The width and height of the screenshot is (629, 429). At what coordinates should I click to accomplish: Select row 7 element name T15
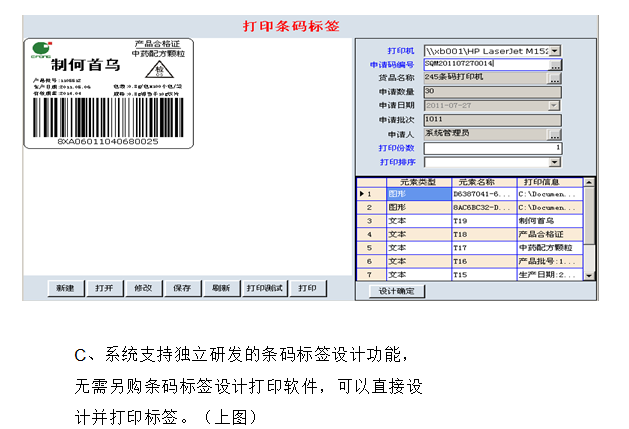(x=484, y=274)
